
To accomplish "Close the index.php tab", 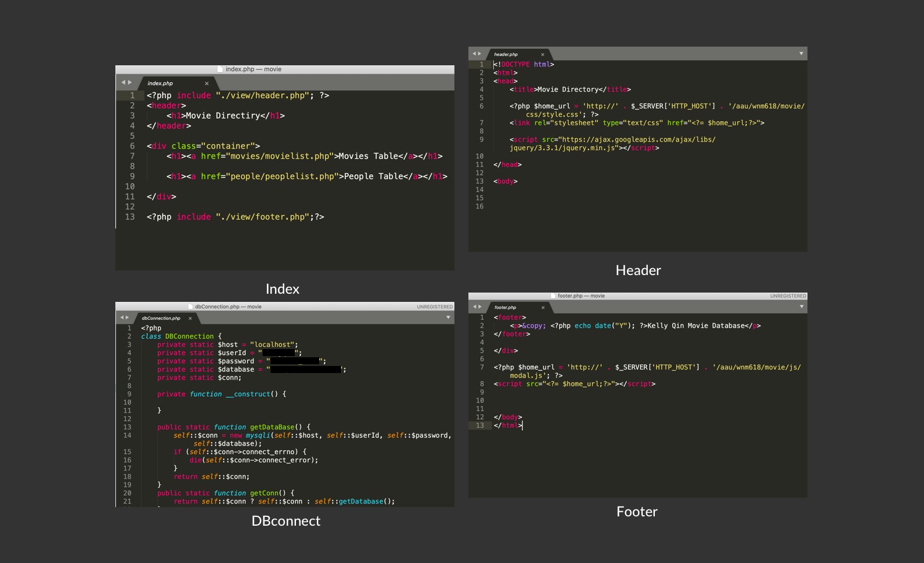I will tap(207, 83).
